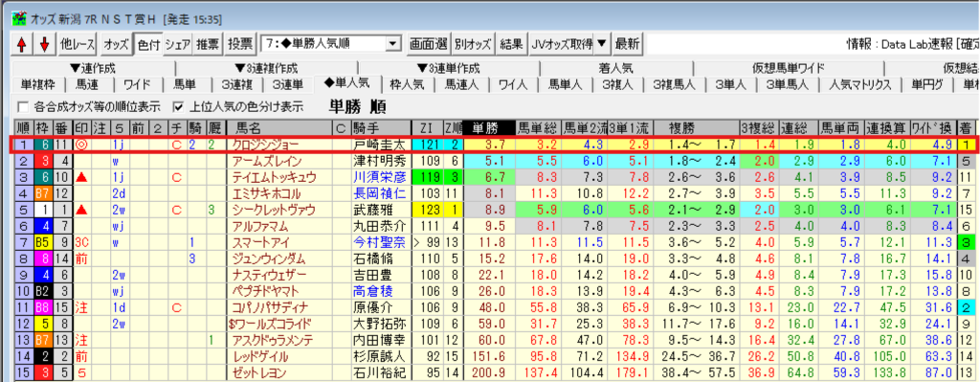
Task: Click jockey name 高倉稜
Action: point(372,291)
